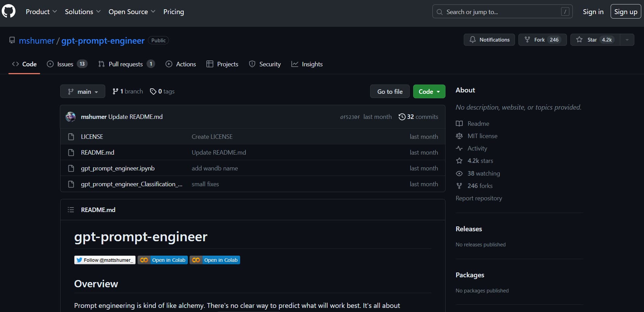644x312 pixels.
Task: Click the 'Create LICENSE' commit message
Action: pyautogui.click(x=212, y=137)
